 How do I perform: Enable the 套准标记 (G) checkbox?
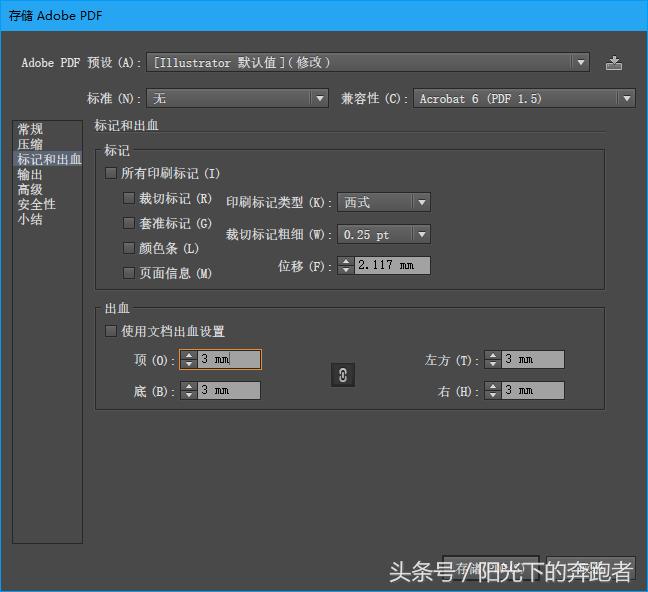click(x=129, y=223)
